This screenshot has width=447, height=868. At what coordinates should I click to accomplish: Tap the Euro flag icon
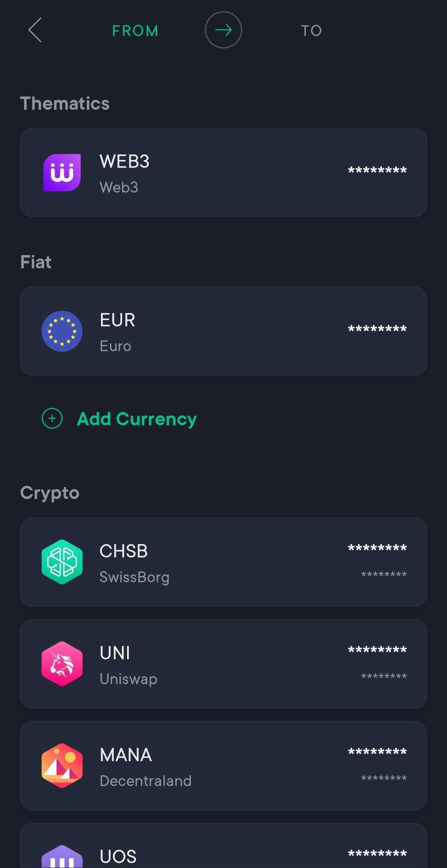tap(62, 331)
